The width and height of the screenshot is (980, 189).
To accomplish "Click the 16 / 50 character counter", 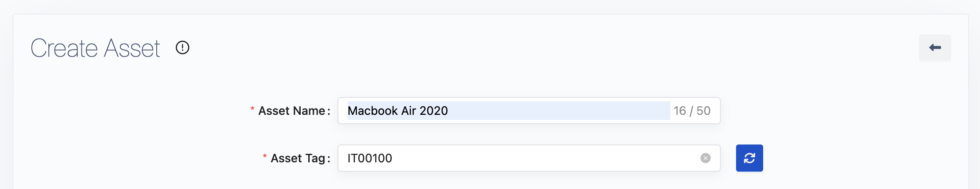I will point(692,111).
